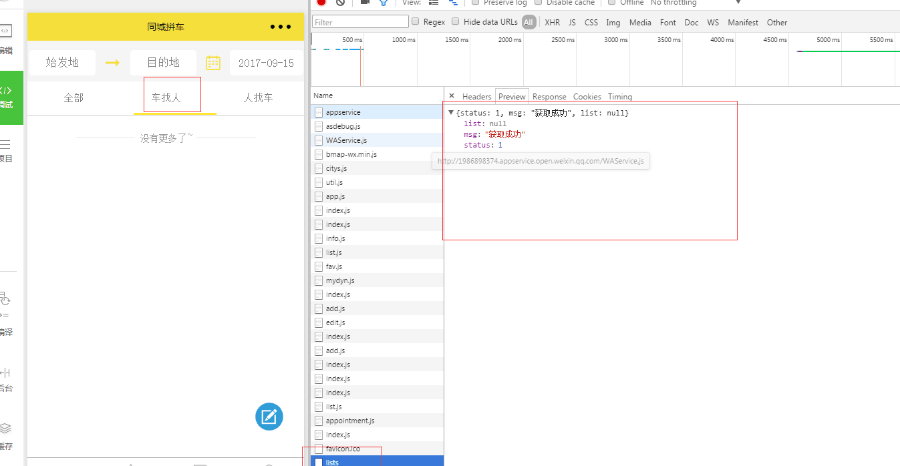
Task: Select the group by frame view icon
Action: coord(453,2)
